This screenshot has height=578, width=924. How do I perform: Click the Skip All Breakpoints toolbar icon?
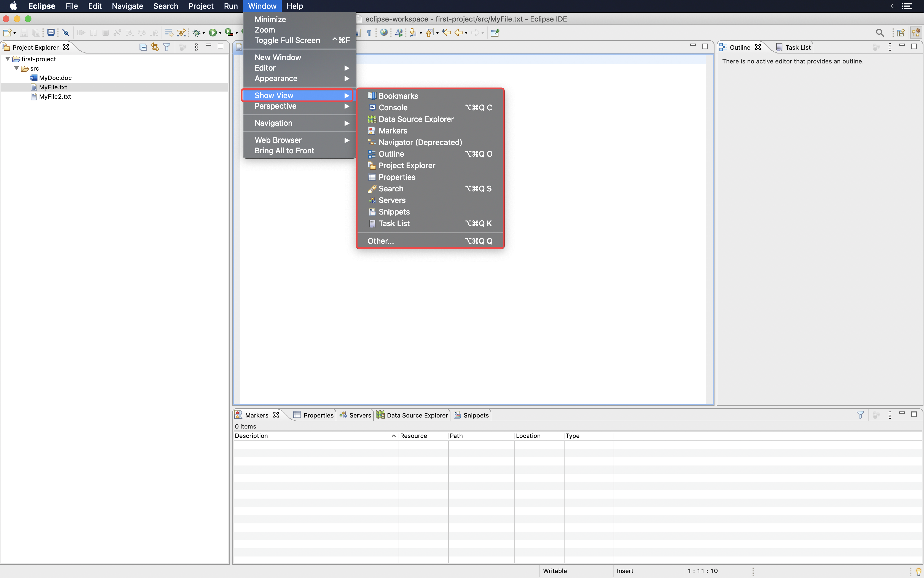(66, 33)
